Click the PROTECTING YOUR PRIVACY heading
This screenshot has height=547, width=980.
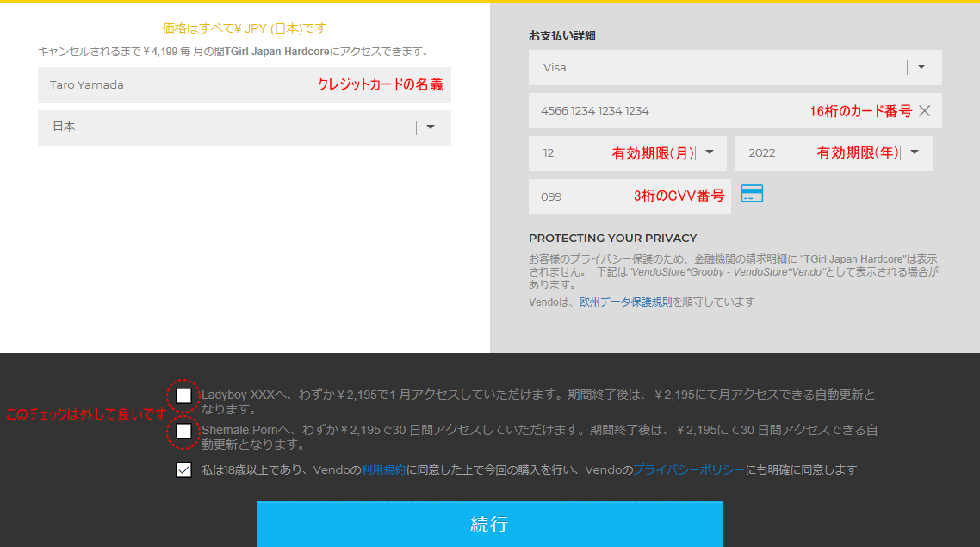click(612, 238)
